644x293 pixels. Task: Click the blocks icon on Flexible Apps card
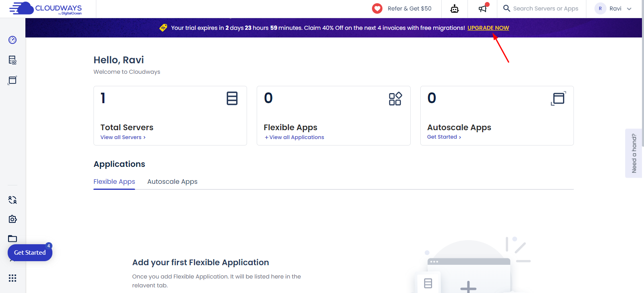click(x=395, y=98)
